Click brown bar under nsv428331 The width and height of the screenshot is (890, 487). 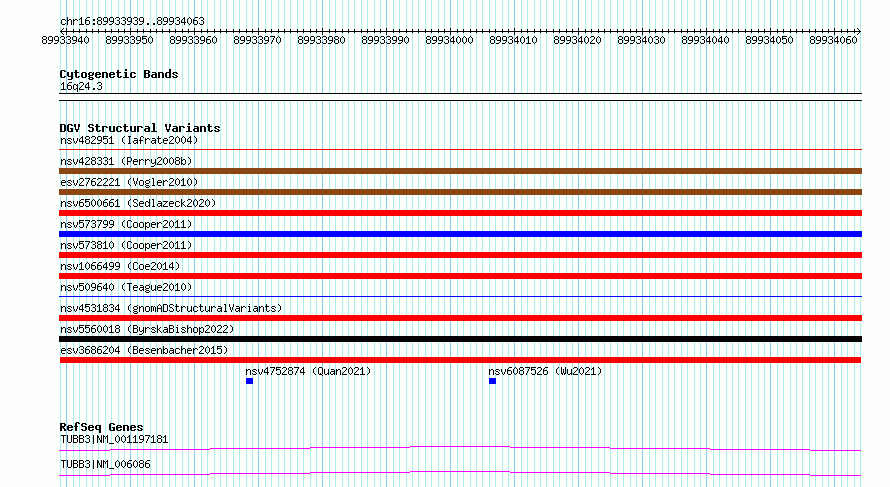coord(460,171)
